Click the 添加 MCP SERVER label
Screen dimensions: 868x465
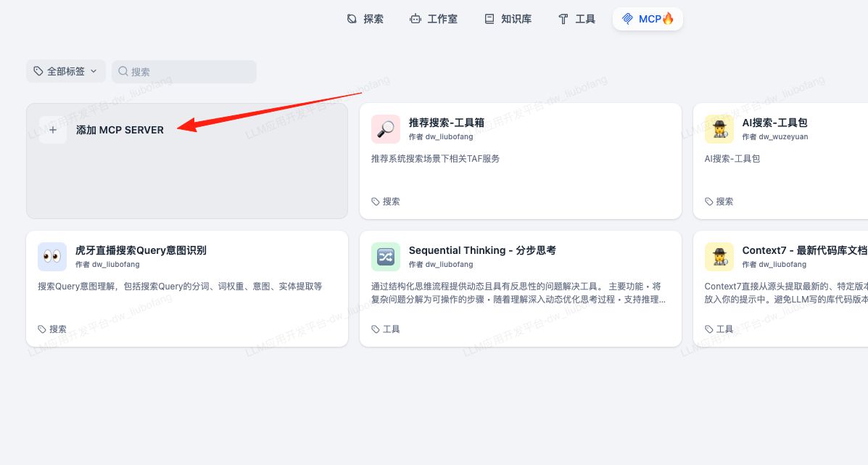click(x=120, y=130)
